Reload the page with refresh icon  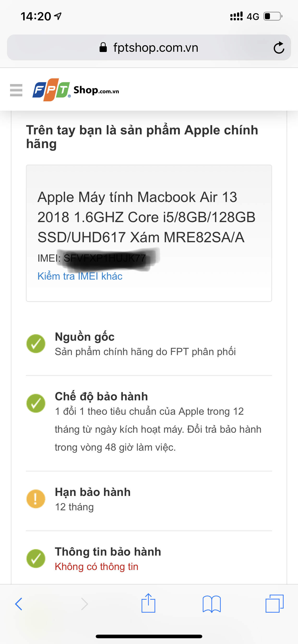pos(279,47)
